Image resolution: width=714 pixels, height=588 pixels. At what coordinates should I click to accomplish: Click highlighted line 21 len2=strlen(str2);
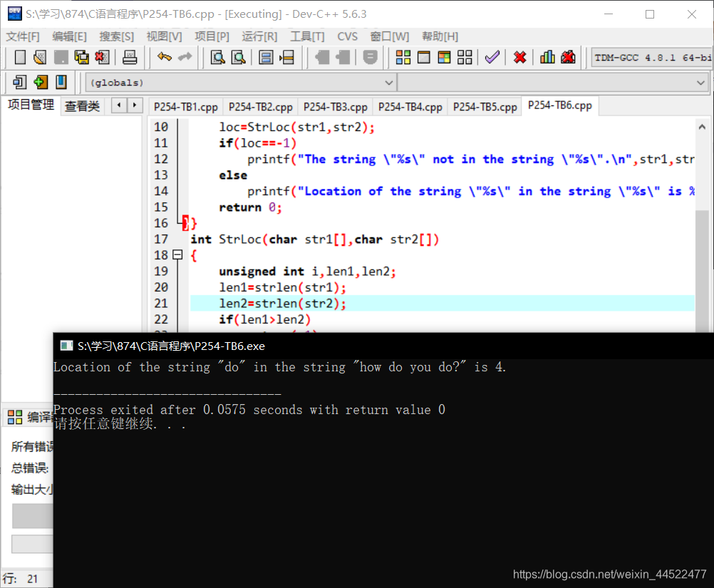point(442,304)
